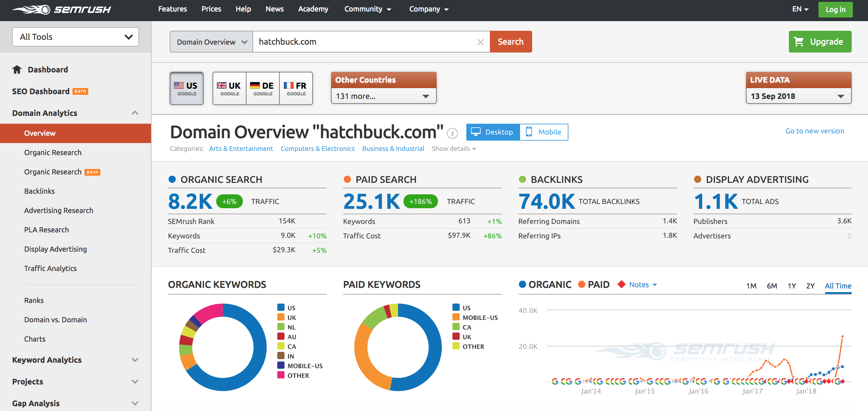868x411 pixels.
Task: Open Backlinks in the sidebar
Action: pyautogui.click(x=40, y=191)
